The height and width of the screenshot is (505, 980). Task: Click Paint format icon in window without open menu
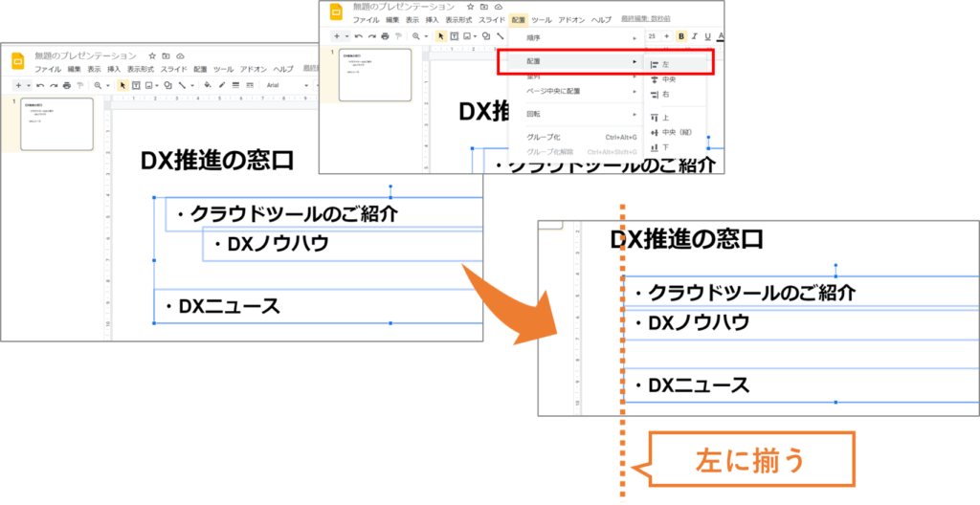pyautogui.click(x=79, y=85)
